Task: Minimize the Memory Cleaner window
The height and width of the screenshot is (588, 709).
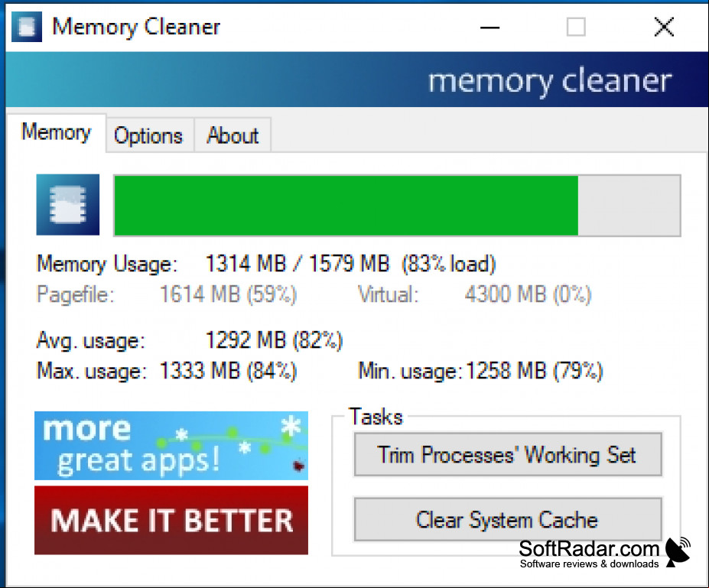Action: (489, 28)
